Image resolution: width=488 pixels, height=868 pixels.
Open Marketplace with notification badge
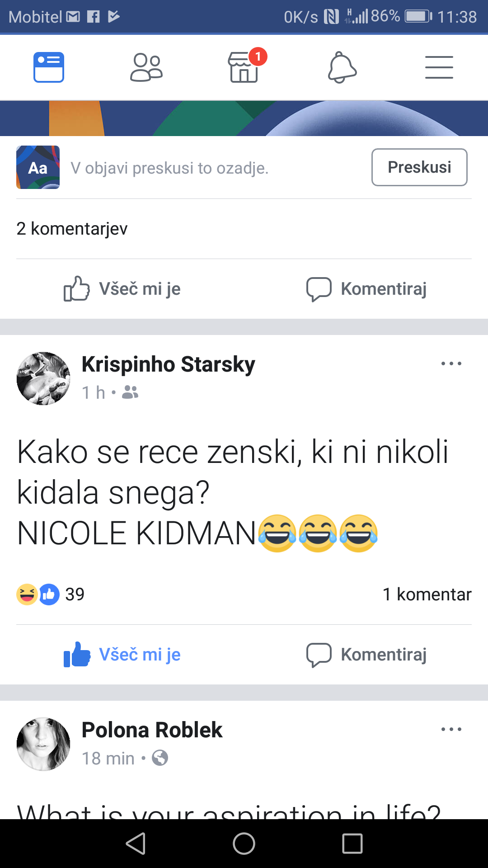(244, 67)
